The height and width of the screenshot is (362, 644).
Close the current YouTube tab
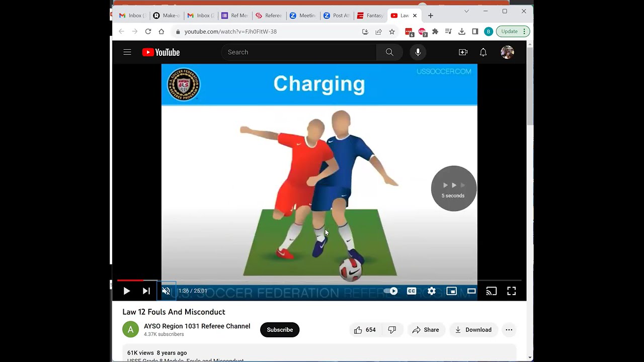415,16
